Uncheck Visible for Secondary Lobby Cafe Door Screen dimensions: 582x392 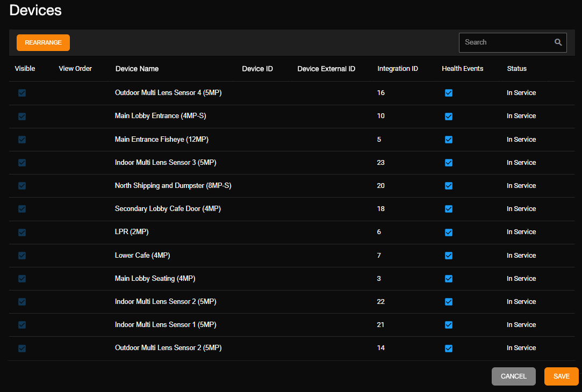(x=22, y=209)
